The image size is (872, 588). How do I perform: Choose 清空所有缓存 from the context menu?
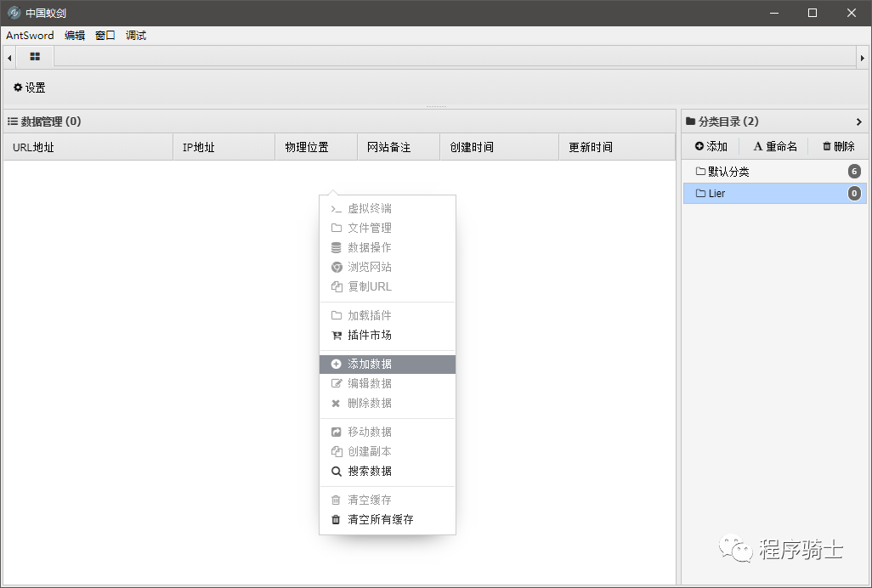[x=388, y=520]
